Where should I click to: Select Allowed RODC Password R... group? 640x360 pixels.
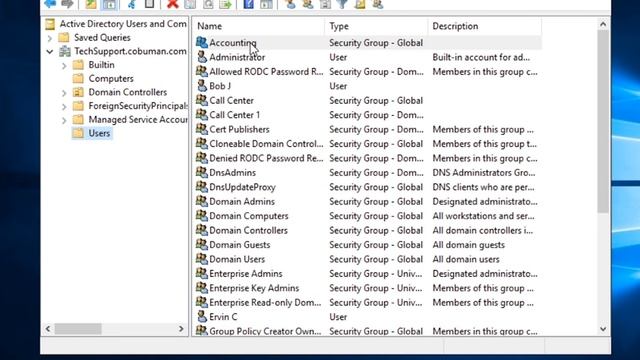tap(266, 71)
